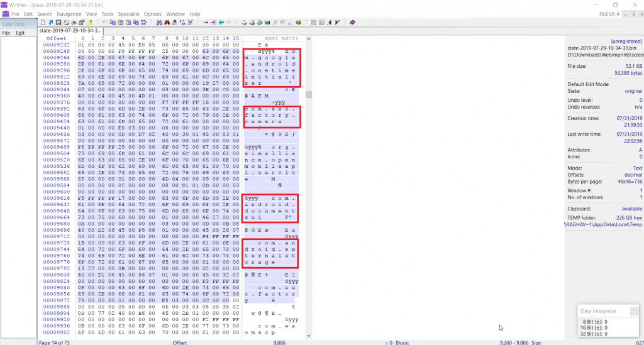Click the Offset column header
644x345 pixels.
(x=56, y=38)
